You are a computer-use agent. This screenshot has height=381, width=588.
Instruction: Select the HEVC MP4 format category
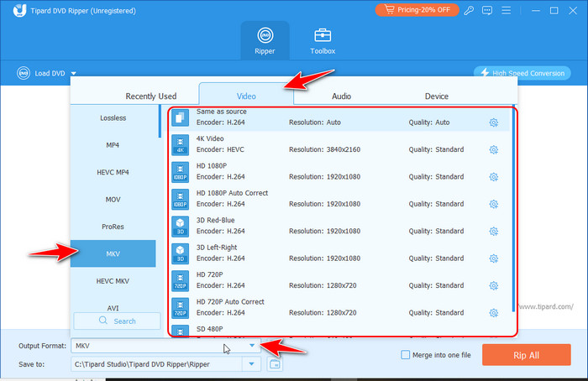(113, 172)
